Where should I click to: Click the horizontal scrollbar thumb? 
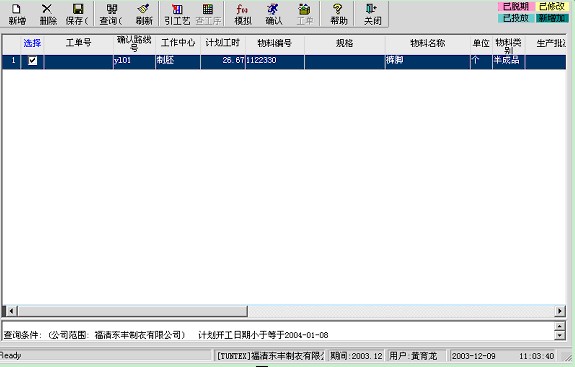[x=132, y=311]
